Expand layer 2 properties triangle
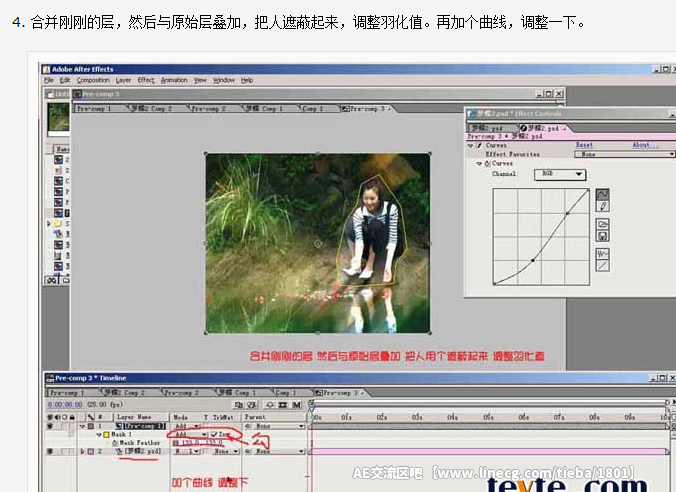 pyautogui.click(x=82, y=451)
